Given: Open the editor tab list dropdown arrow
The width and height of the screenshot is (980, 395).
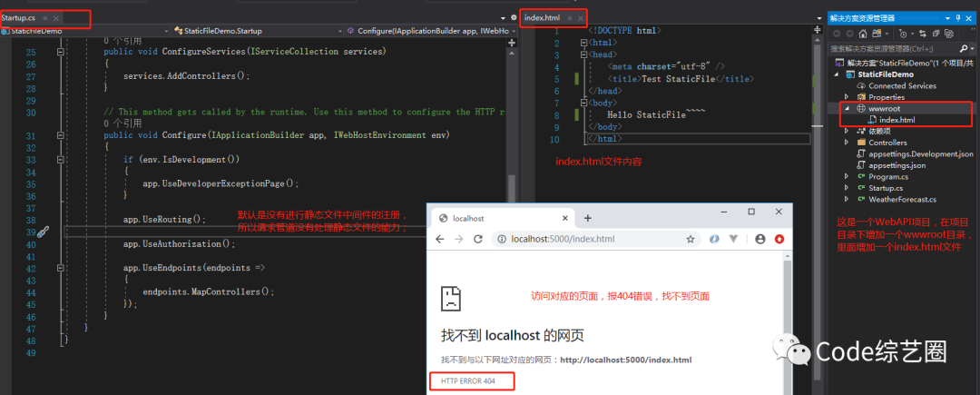Looking at the screenshot, I should click(x=503, y=18).
